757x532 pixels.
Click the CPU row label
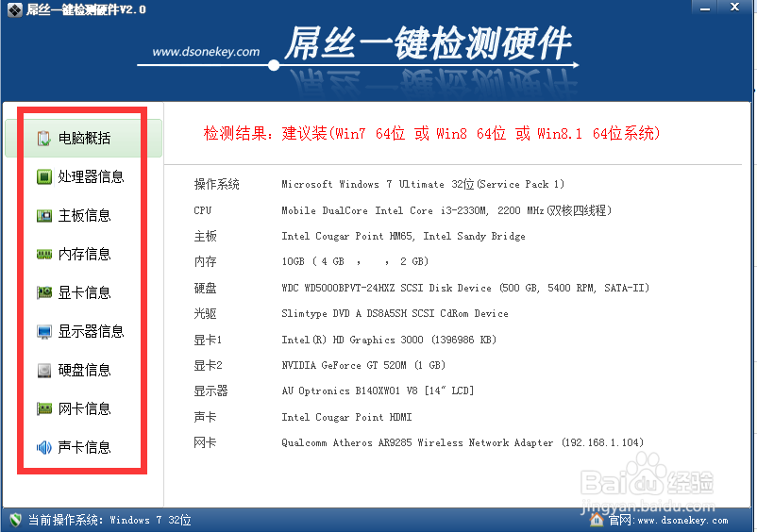[x=203, y=210]
